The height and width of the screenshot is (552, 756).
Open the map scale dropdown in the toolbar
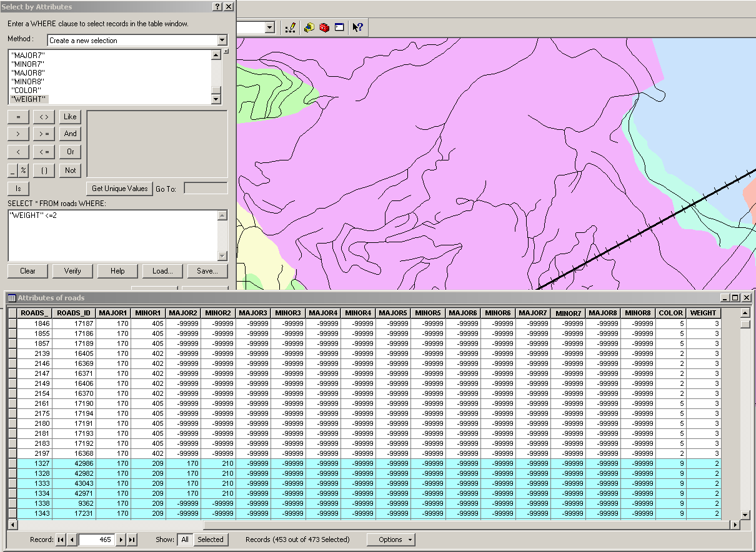(x=270, y=27)
